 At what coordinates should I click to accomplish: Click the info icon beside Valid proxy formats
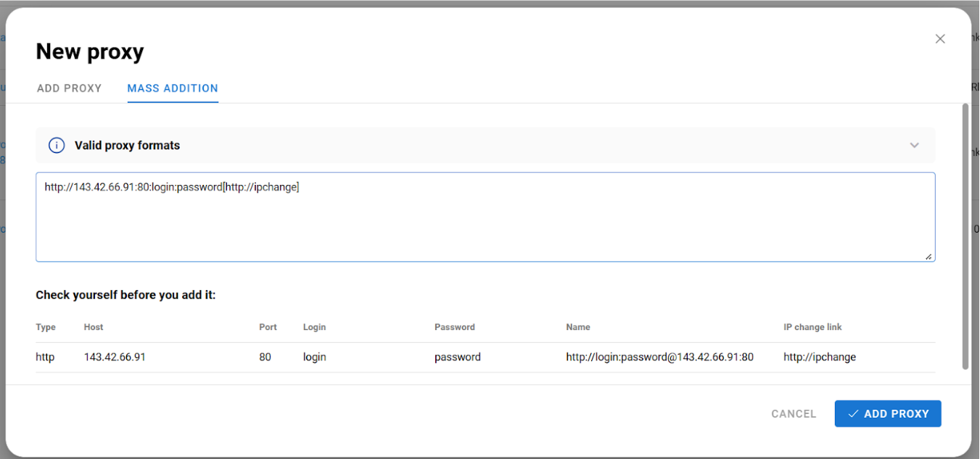click(56, 145)
